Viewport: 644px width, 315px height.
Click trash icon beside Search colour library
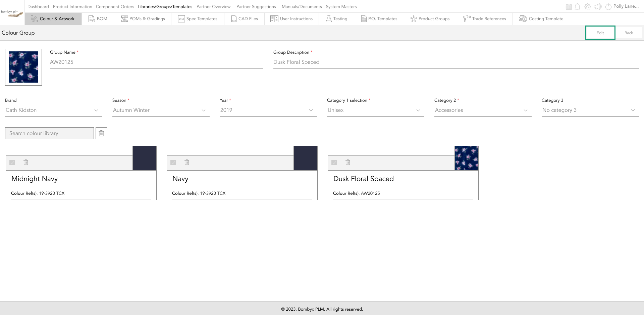coord(101,133)
